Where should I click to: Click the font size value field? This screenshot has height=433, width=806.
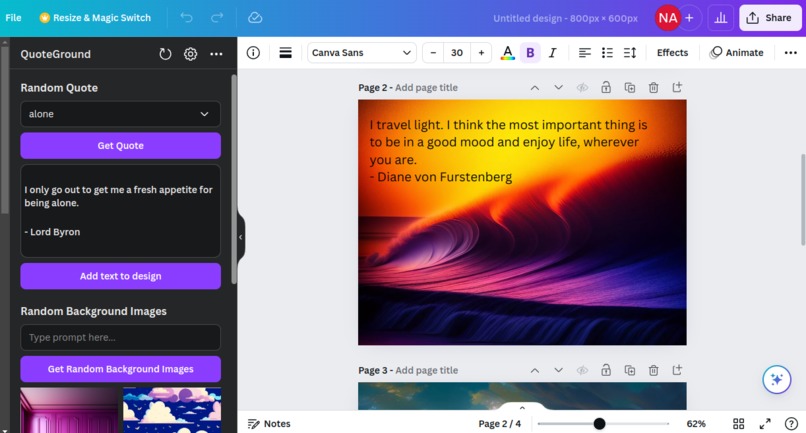[x=457, y=52]
